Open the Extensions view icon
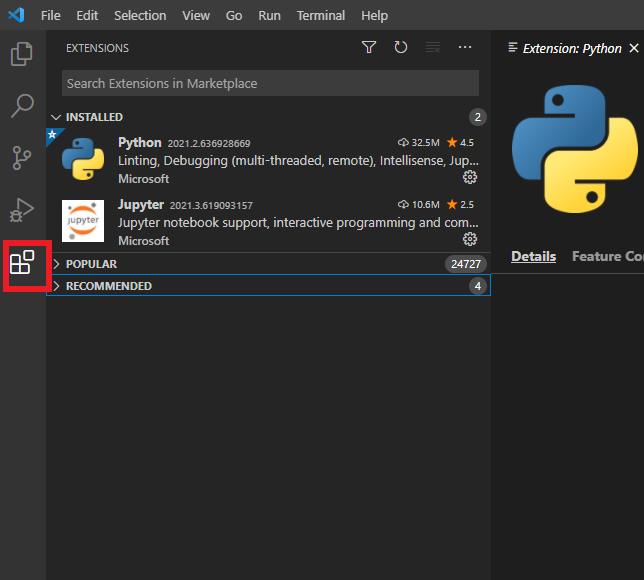This screenshot has height=580, width=644. click(x=22, y=262)
